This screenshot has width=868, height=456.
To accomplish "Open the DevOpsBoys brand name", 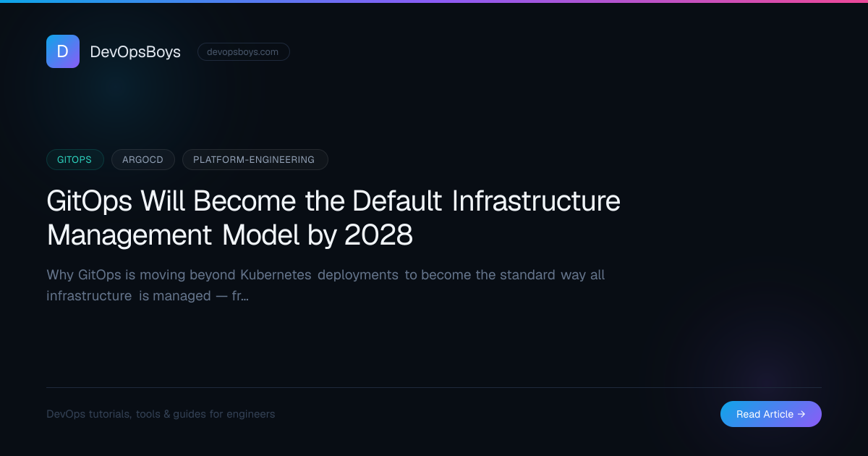I will 135,52.
